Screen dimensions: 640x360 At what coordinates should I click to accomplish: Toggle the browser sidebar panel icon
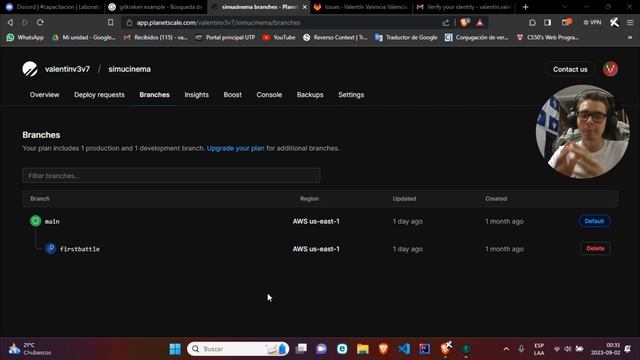pyautogui.click(x=547, y=22)
